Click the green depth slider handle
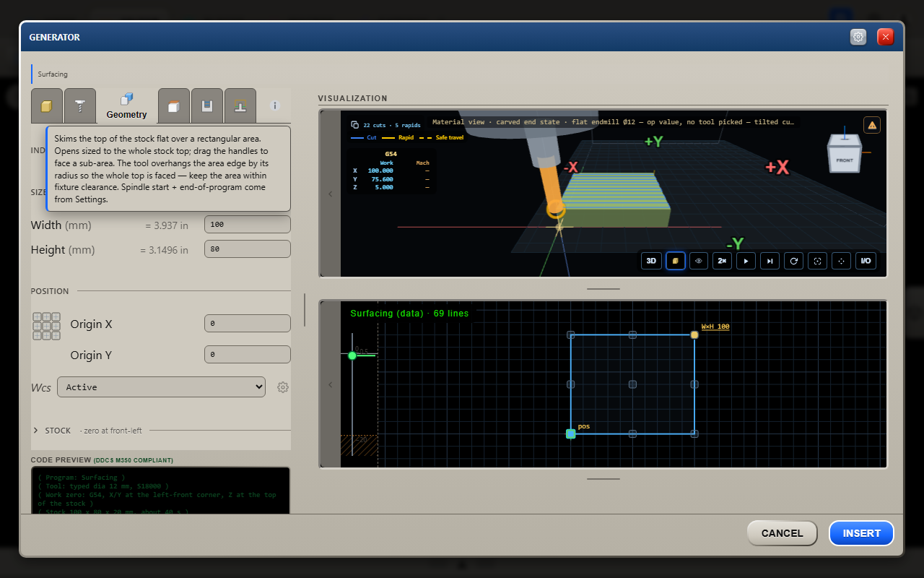 pyautogui.click(x=352, y=355)
